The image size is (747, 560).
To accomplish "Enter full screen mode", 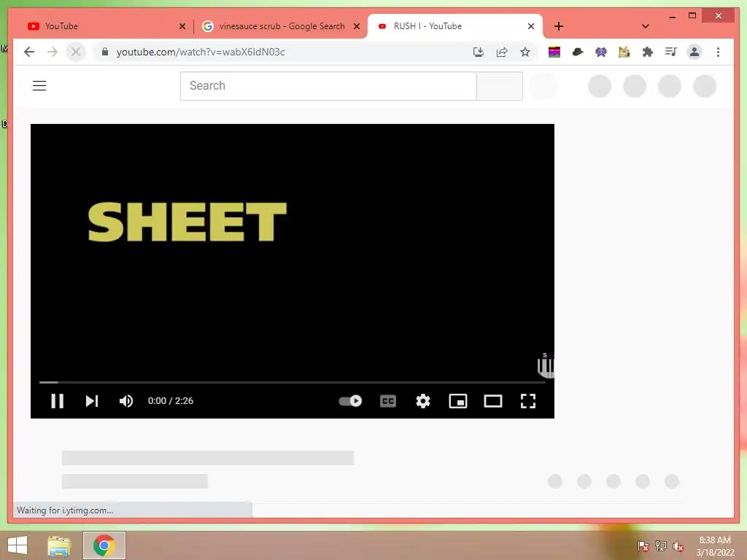I will pyautogui.click(x=528, y=401).
